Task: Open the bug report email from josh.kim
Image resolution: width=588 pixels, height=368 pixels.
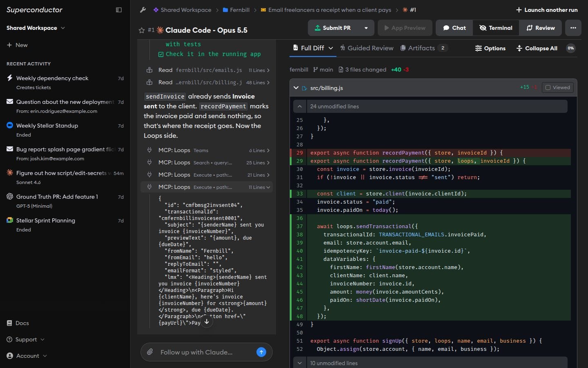Action: [x=65, y=153]
